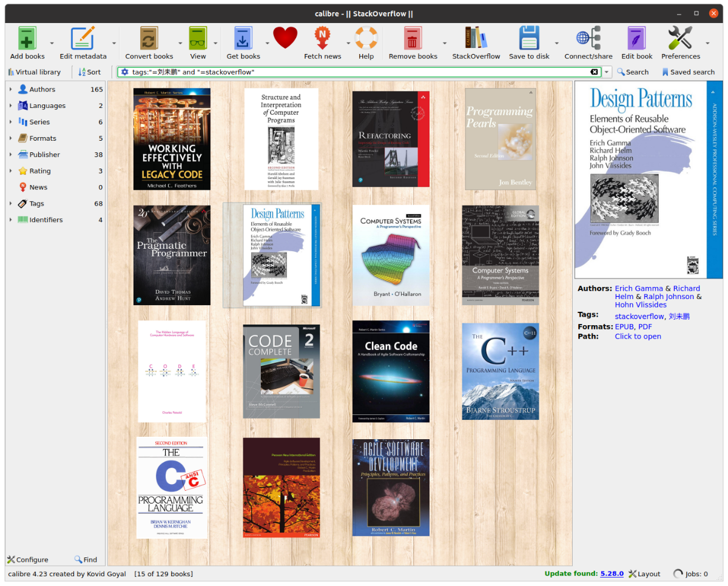Click the Get books icon

[243, 38]
